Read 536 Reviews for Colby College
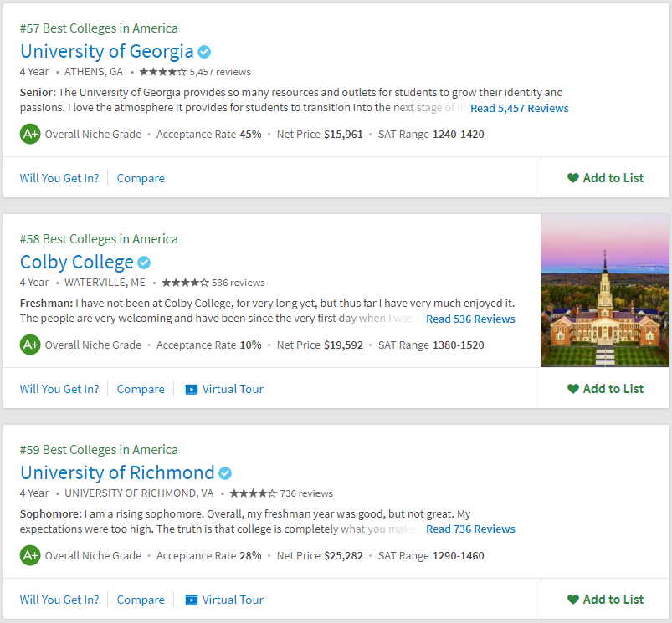This screenshot has height=623, width=672. (x=470, y=319)
